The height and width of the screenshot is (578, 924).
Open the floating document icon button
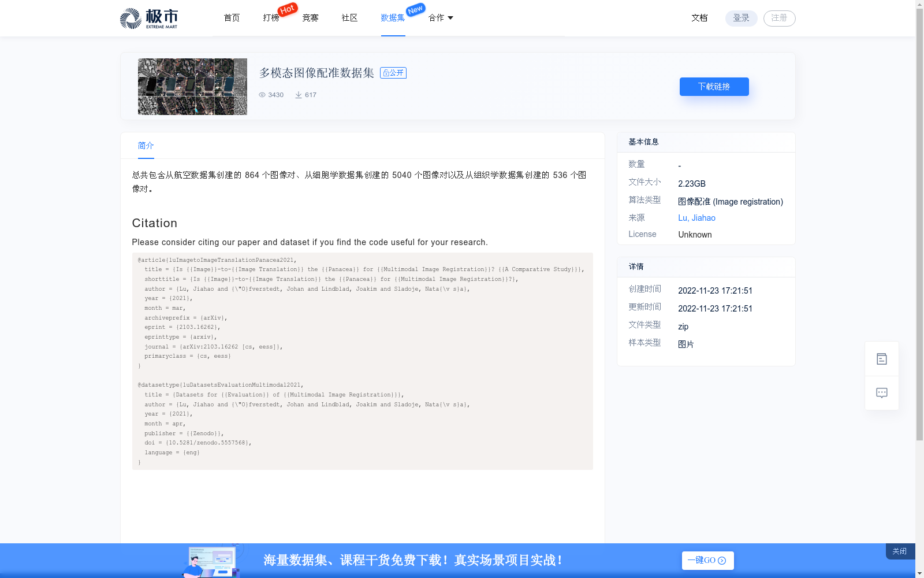pos(882,359)
